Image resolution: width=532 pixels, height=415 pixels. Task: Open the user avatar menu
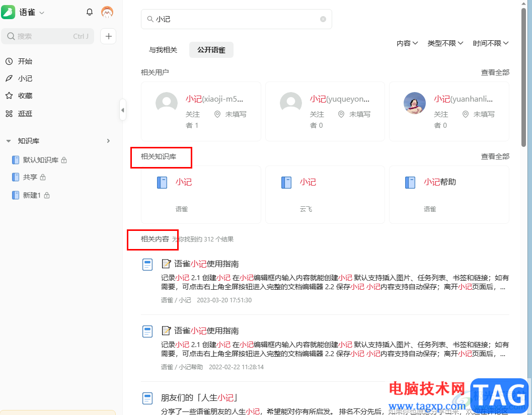[107, 12]
